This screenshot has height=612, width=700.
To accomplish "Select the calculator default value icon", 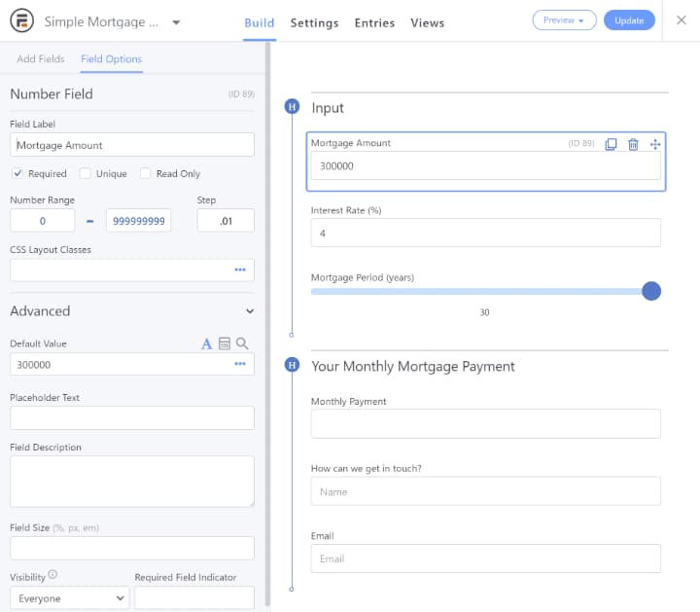I will point(225,343).
